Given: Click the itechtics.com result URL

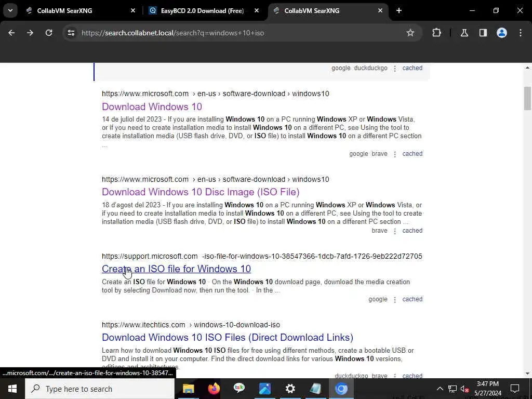Looking at the screenshot, I should [191, 325].
